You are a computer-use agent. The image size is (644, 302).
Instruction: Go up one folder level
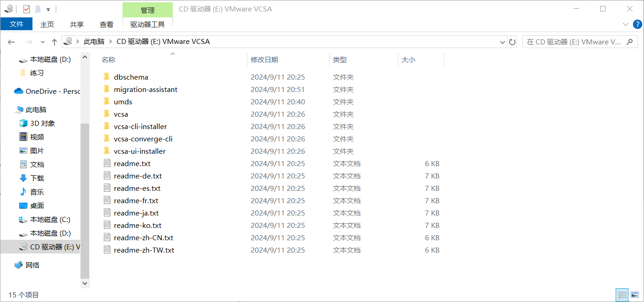pos(54,42)
